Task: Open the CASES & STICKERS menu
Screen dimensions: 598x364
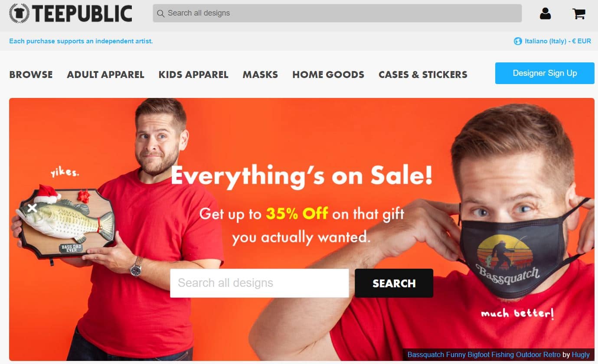Action: (x=423, y=75)
